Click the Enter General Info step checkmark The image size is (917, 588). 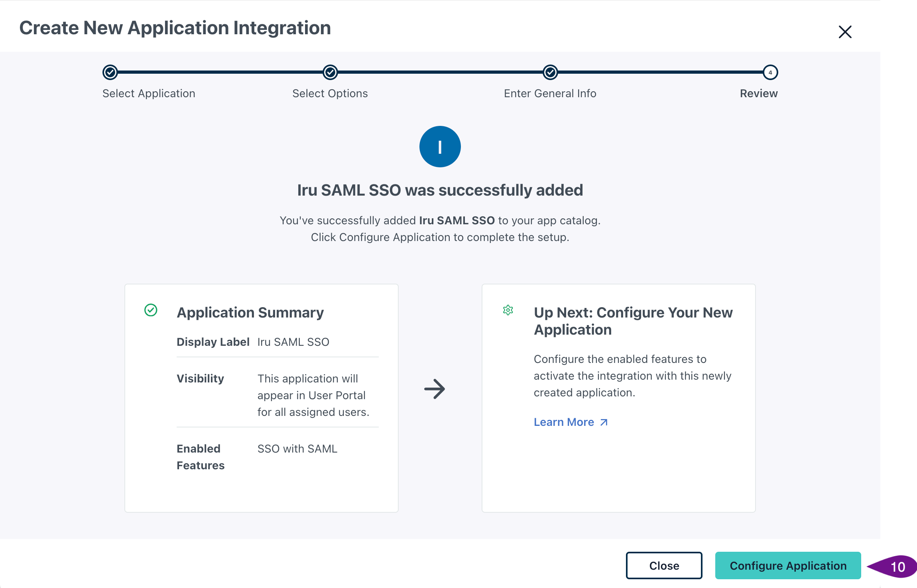point(550,73)
